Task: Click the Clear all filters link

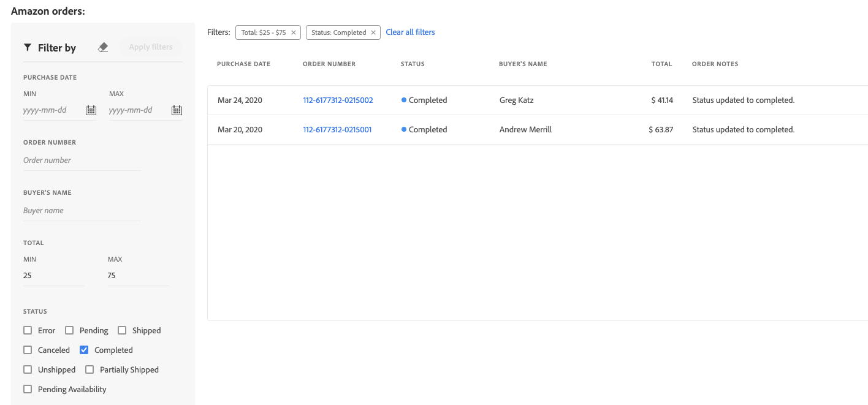Action: [x=411, y=32]
